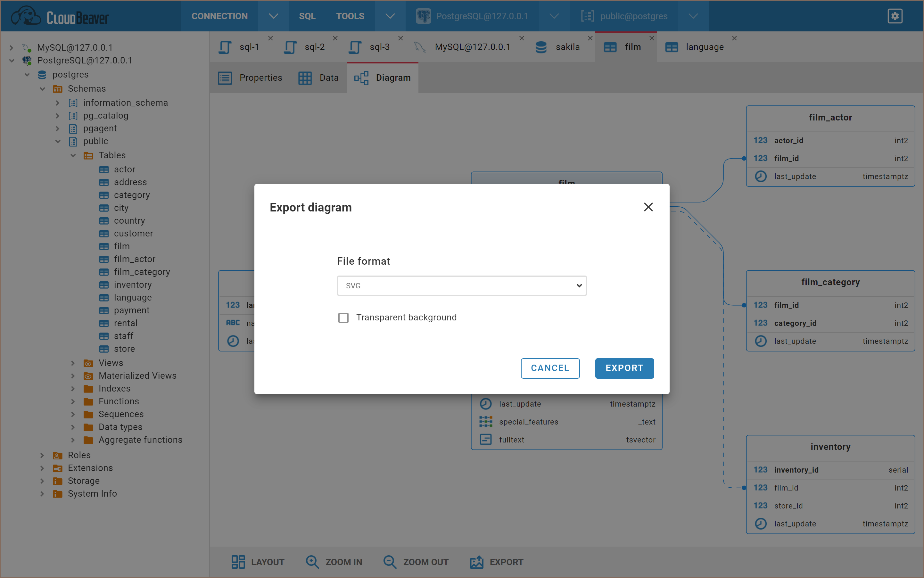924x578 pixels.
Task: Enable the Transparent background checkbox
Action: coord(343,317)
